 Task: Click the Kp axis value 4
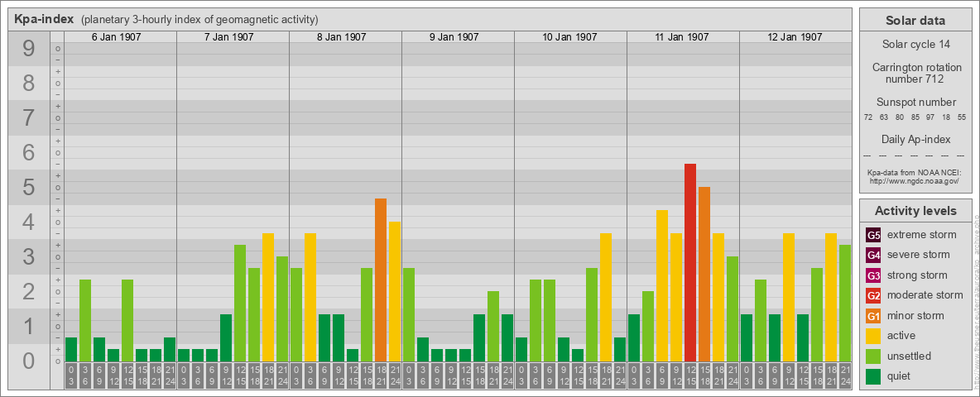coord(28,222)
